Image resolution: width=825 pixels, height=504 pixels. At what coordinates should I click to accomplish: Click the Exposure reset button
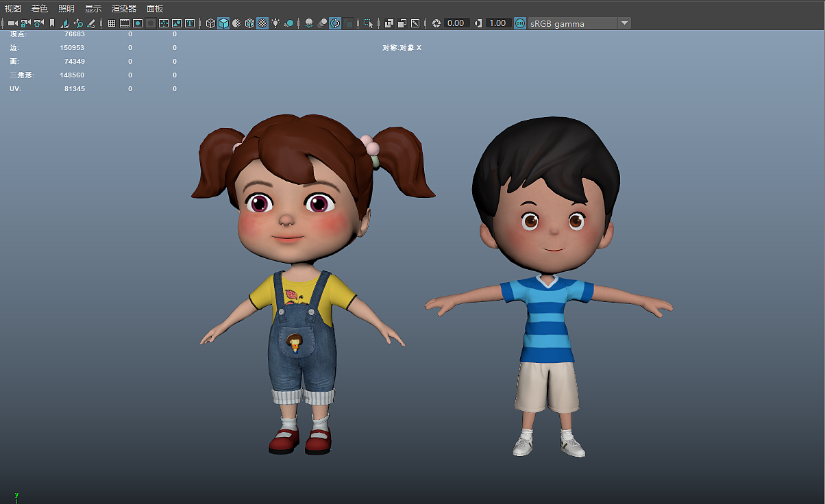pyautogui.click(x=436, y=23)
